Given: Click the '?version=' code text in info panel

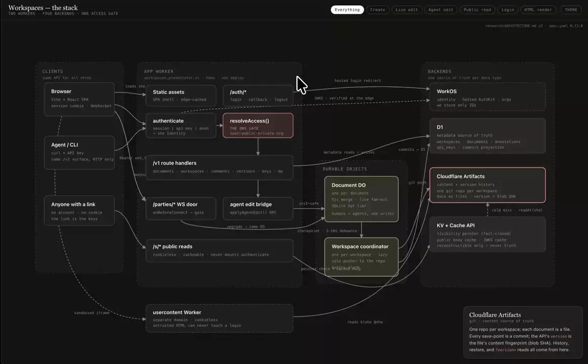Looking at the screenshot, I should 506,350.
